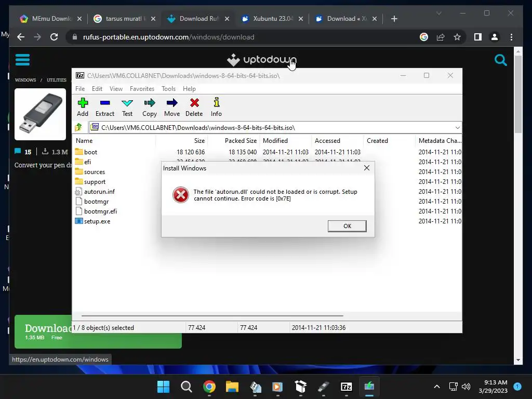Image resolution: width=532 pixels, height=399 pixels.
Task: Switch to the tarsus muratl Google tab
Action: (125, 19)
